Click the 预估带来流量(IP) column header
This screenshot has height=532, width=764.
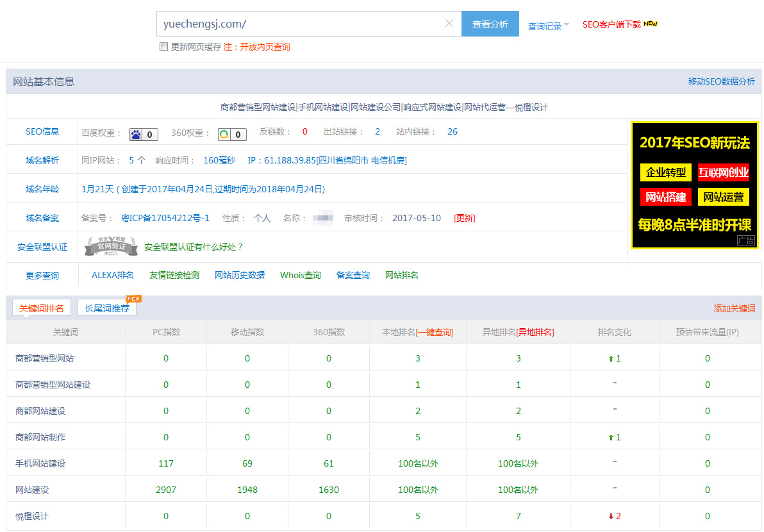coord(708,332)
